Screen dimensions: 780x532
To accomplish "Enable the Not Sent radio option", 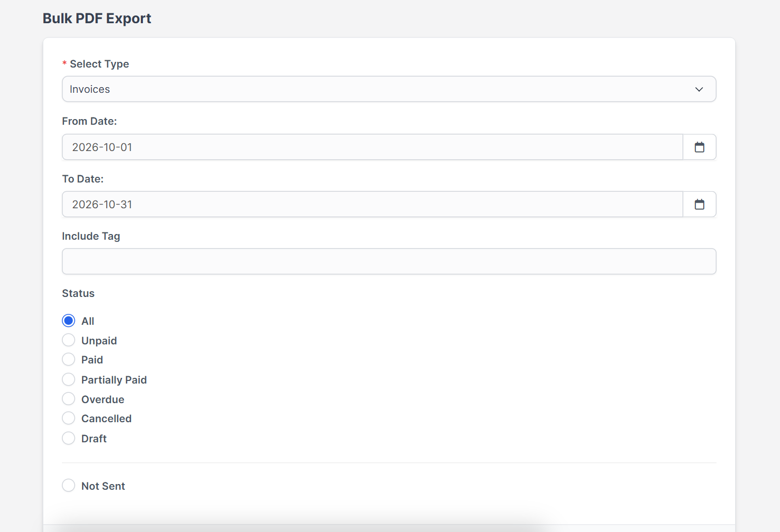I will 69,486.
